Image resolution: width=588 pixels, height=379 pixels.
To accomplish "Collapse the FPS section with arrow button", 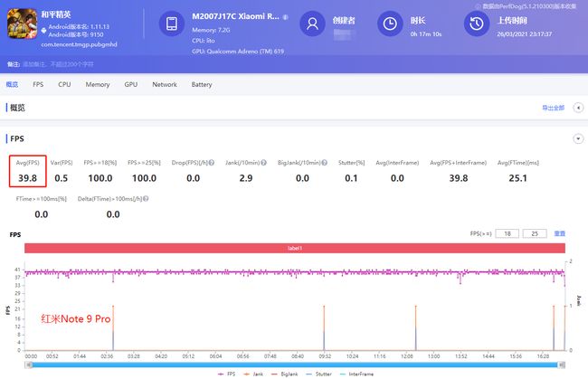I will (x=576, y=138).
